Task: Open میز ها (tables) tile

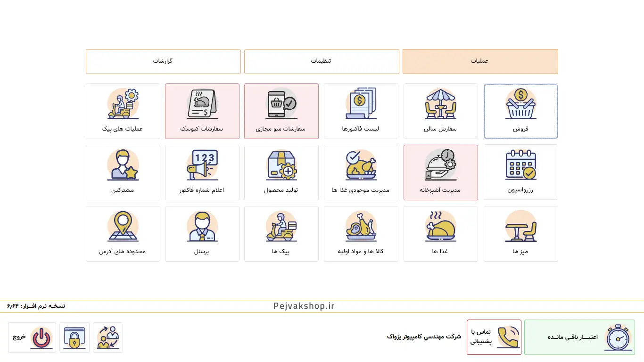Action: tap(520, 234)
